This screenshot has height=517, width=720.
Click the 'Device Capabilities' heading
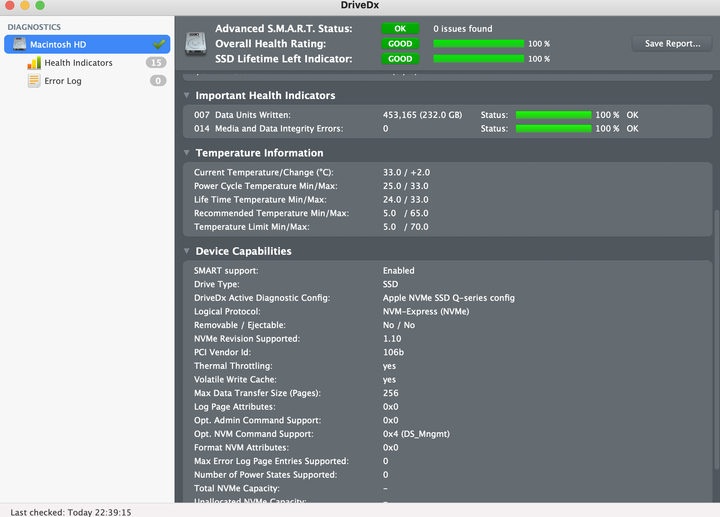(x=243, y=251)
